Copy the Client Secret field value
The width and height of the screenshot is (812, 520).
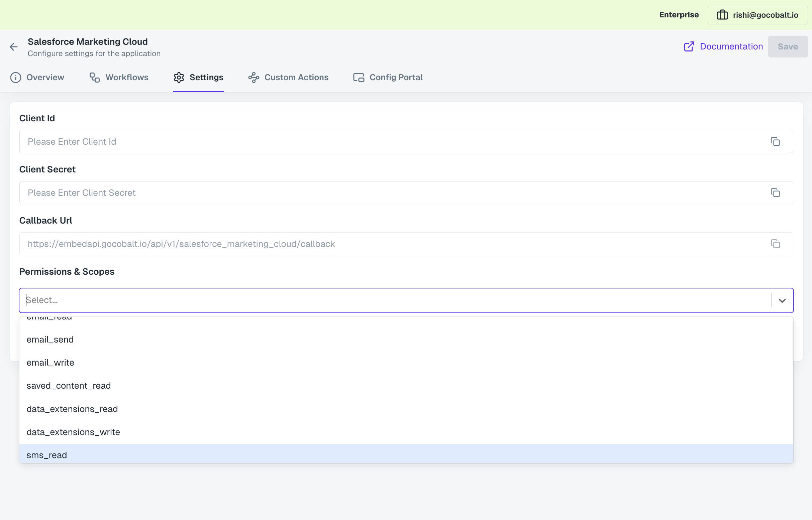tap(775, 192)
